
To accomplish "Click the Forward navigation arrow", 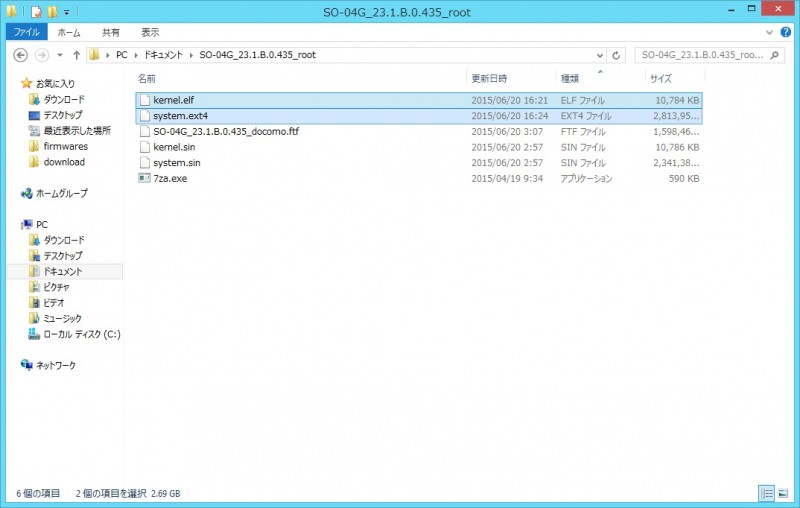I will [x=42, y=55].
